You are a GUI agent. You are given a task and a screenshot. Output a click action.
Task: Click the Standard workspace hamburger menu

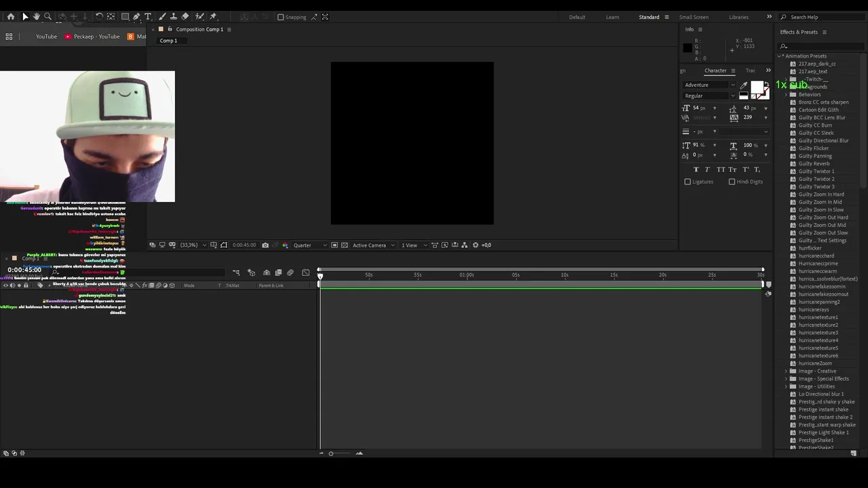(667, 17)
